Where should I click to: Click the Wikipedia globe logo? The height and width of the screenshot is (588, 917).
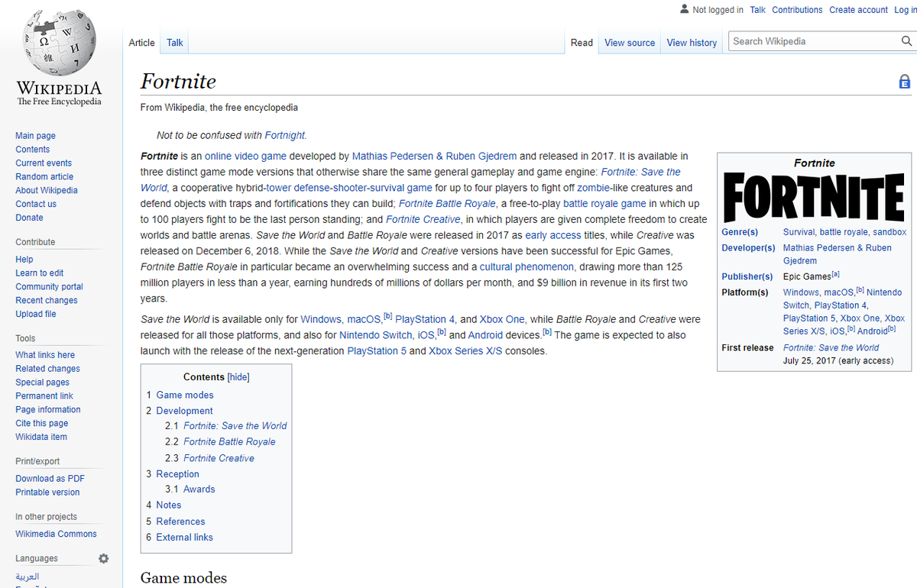tap(59, 42)
